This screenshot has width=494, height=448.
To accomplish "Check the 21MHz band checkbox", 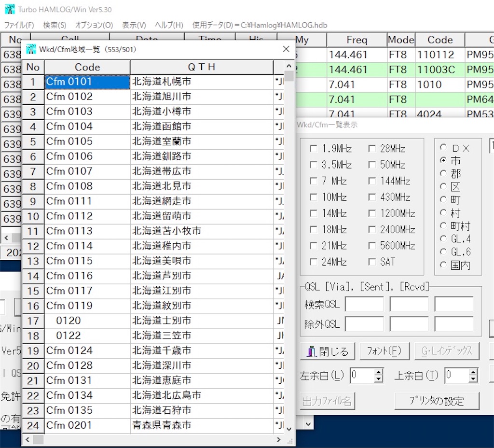I will click(314, 246).
